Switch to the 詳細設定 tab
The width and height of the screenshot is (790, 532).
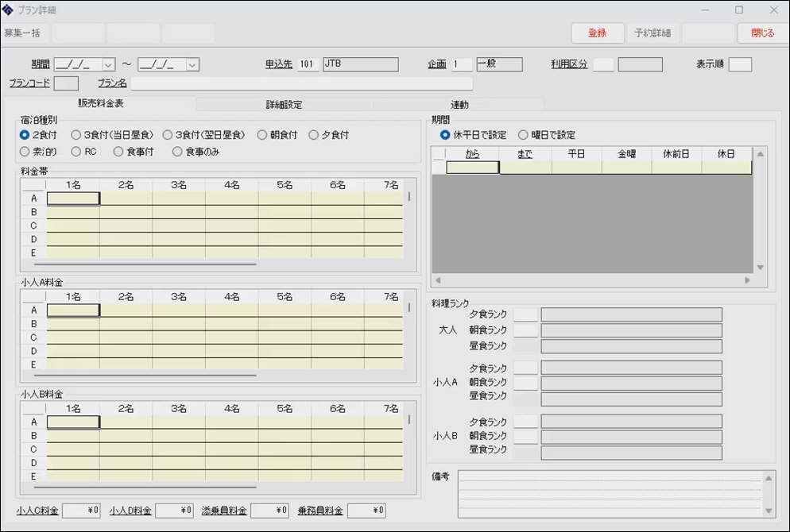click(284, 105)
